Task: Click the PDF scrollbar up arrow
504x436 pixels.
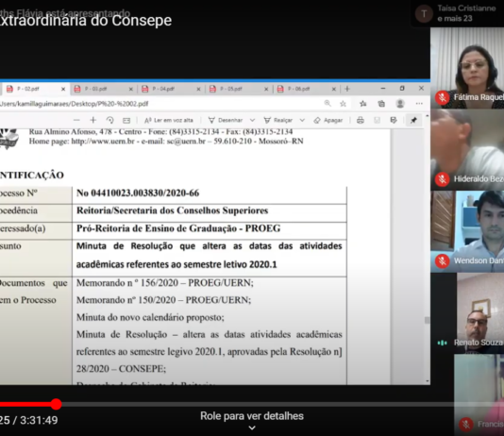Action: (428, 115)
